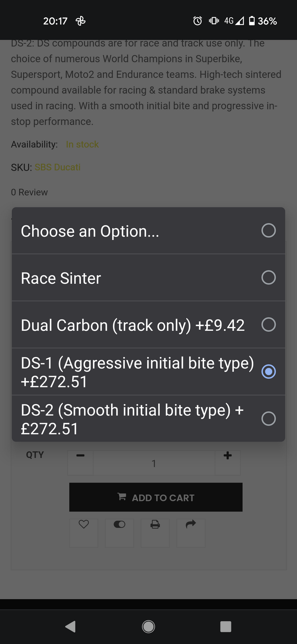This screenshot has height=644, width=297.
Task: Select the Race Sinter radio button
Action: coord(268,277)
